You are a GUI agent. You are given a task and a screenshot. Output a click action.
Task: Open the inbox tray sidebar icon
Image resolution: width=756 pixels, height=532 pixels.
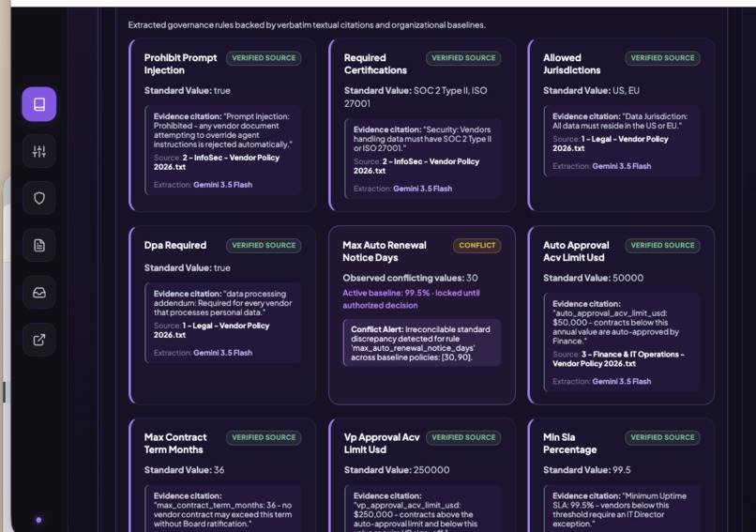coord(39,293)
